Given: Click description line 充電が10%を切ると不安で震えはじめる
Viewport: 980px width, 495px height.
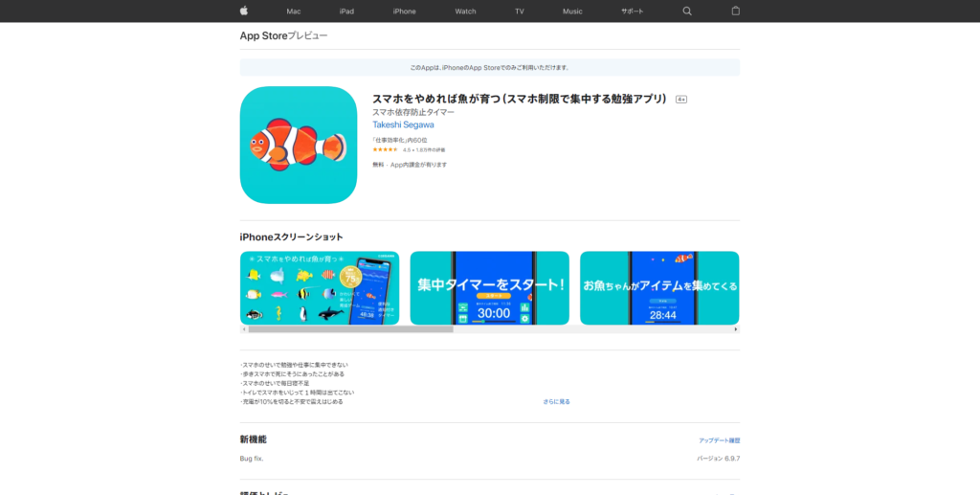Looking at the screenshot, I should [x=291, y=402].
